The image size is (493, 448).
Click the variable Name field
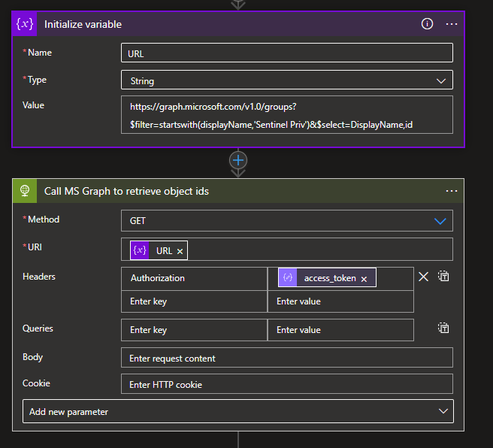click(x=286, y=53)
